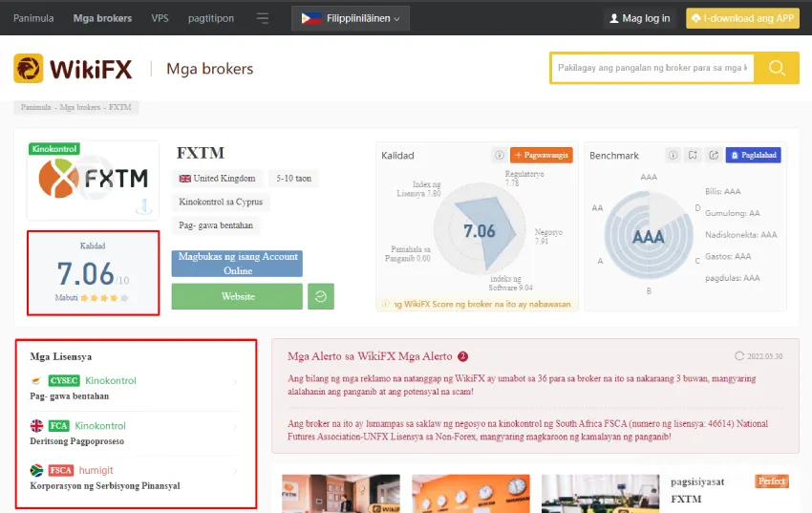Viewport: 812px width, 513px height.
Task: Click the 5-10 taon tag
Action: (x=293, y=179)
